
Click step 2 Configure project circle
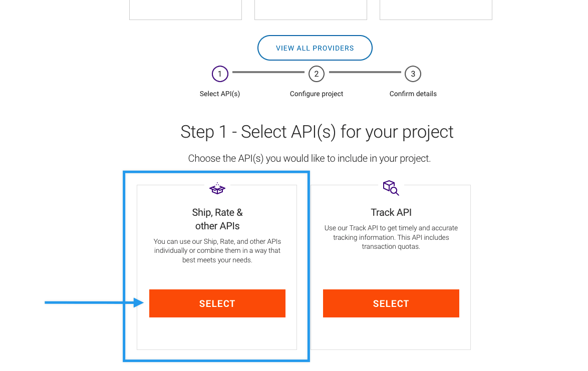tap(316, 74)
